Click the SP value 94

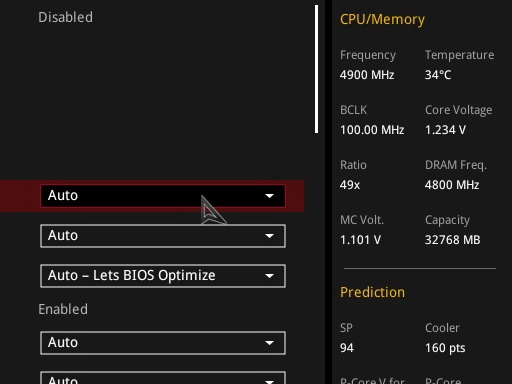click(347, 348)
